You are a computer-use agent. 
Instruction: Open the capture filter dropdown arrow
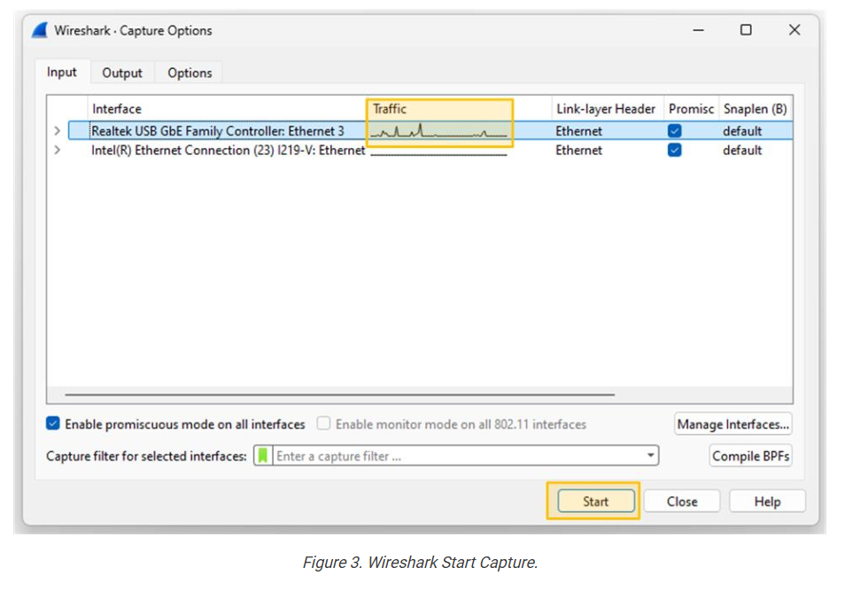651,456
